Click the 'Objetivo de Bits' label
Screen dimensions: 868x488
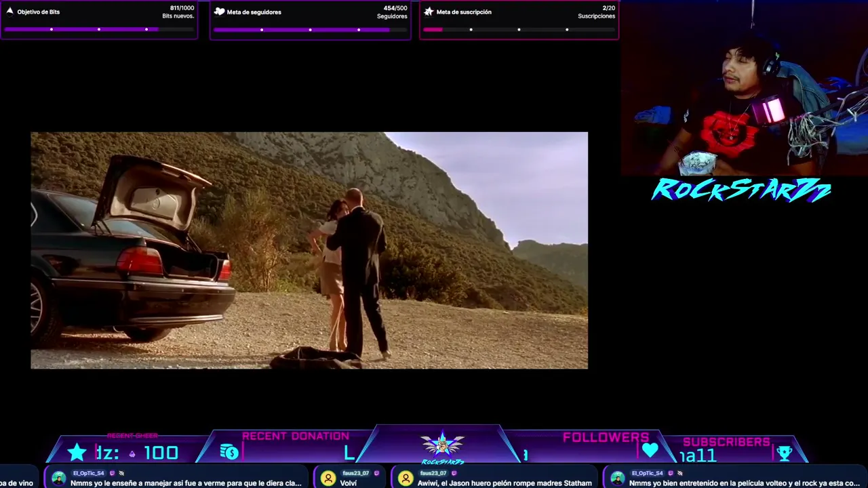pos(39,12)
